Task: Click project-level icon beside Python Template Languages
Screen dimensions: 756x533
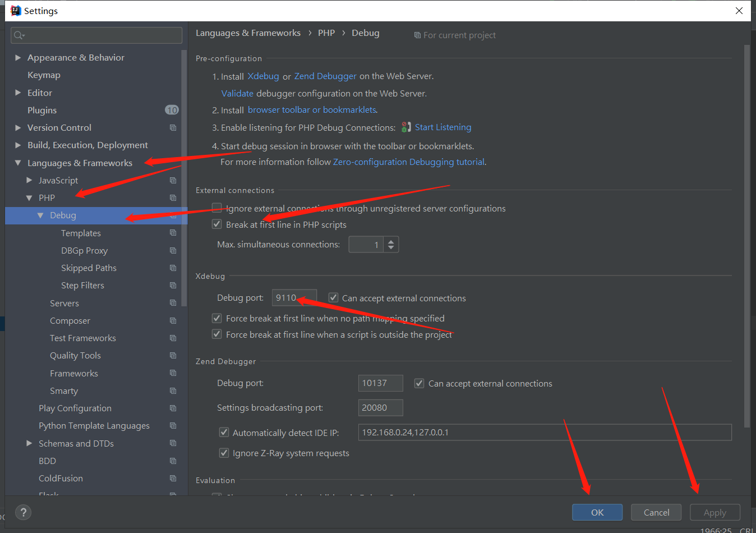Action: [x=173, y=426]
